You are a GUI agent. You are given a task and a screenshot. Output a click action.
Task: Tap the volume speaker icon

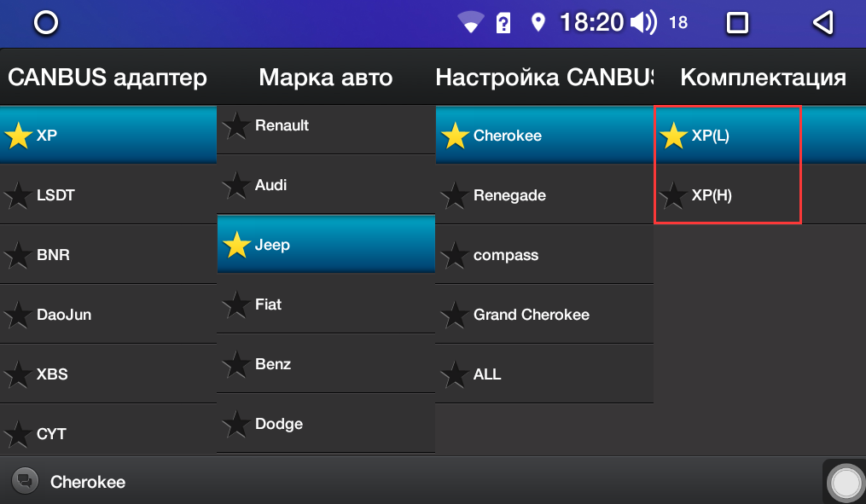click(643, 23)
